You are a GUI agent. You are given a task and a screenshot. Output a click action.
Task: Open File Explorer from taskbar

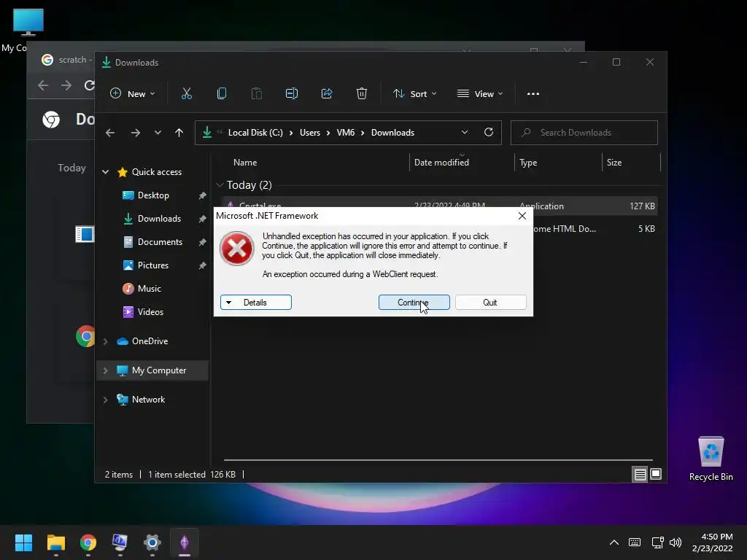click(55, 542)
